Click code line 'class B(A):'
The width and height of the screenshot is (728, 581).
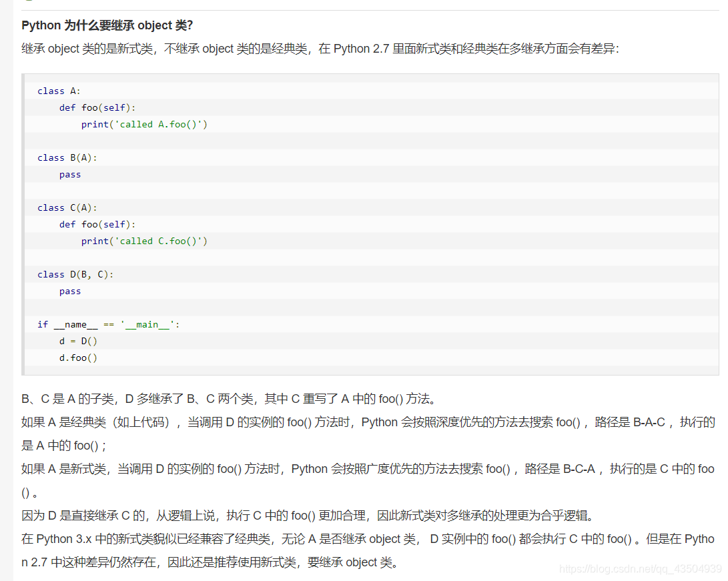67,158
